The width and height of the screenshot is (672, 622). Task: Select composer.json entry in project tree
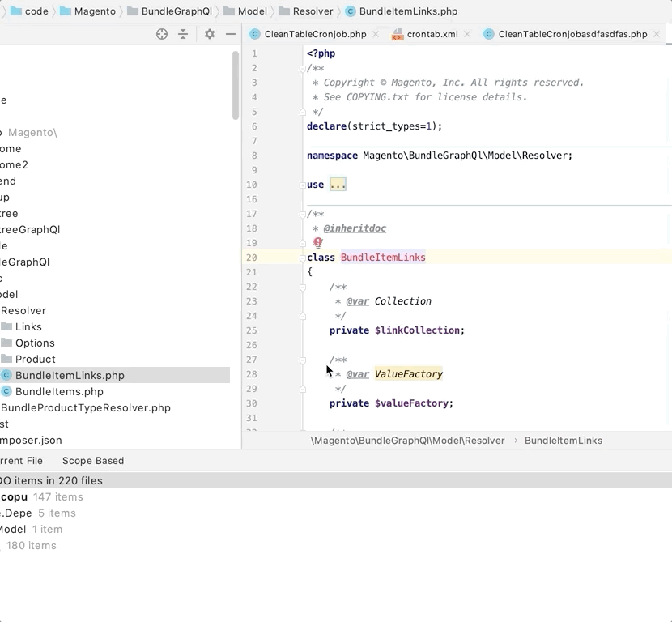[31, 441]
